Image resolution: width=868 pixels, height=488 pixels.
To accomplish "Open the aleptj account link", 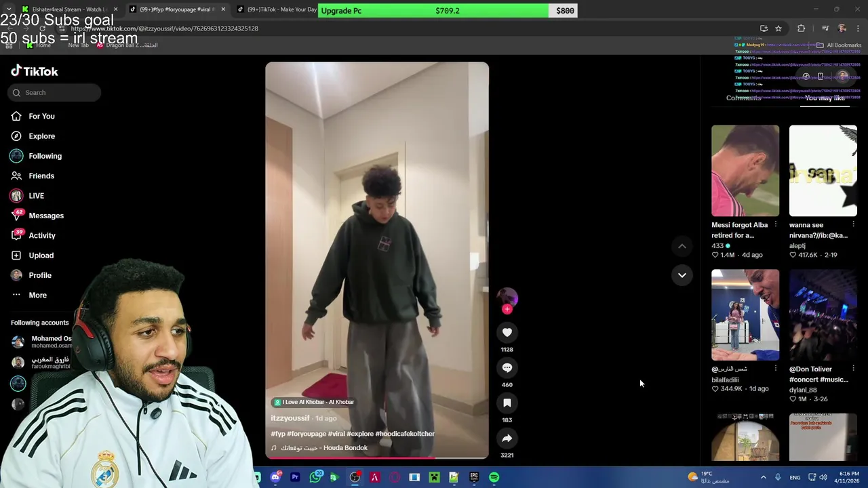I will point(797,246).
